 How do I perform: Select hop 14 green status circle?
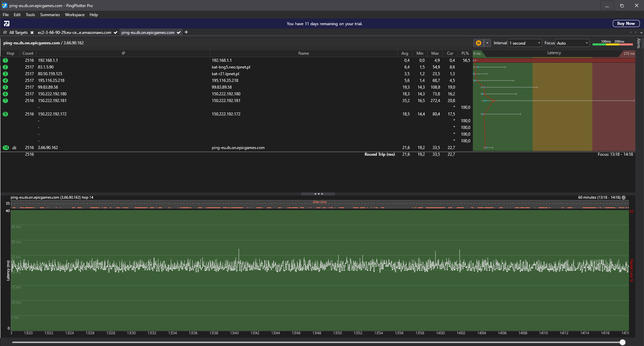click(x=6, y=148)
